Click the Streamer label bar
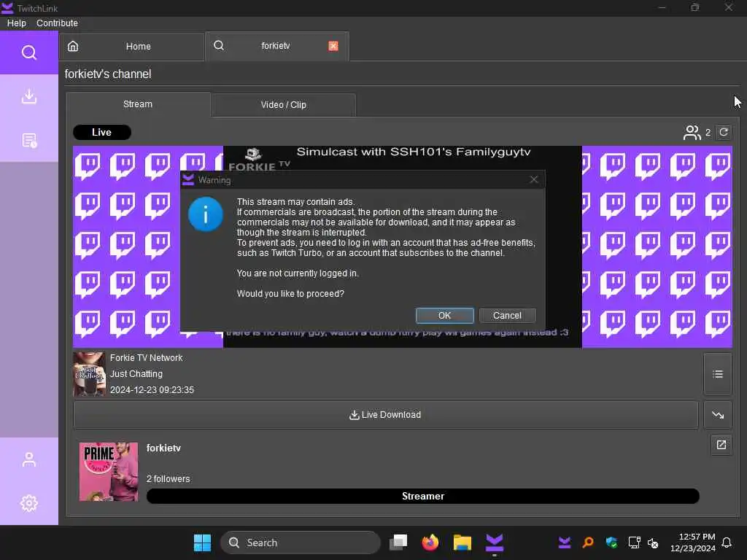 point(423,496)
